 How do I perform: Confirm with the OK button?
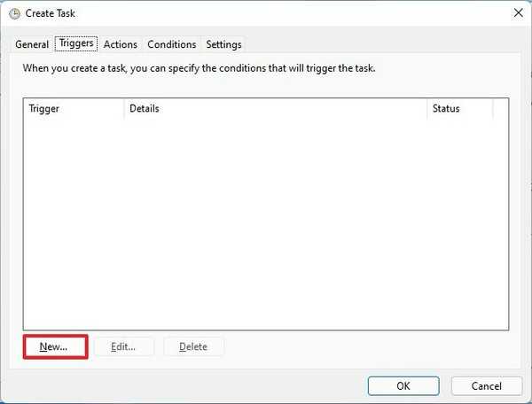[403, 385]
